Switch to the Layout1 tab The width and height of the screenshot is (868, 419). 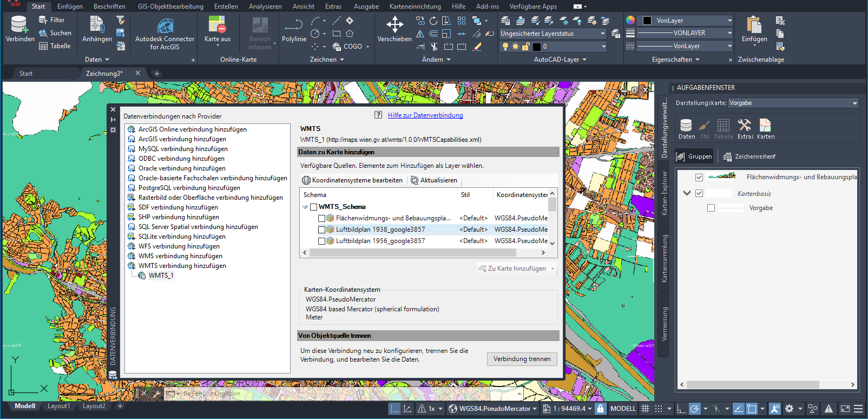(58, 406)
